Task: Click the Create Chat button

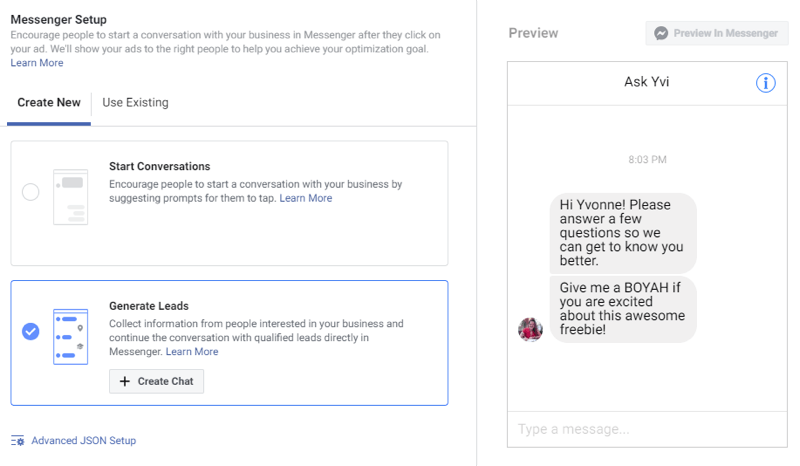Action: click(156, 381)
